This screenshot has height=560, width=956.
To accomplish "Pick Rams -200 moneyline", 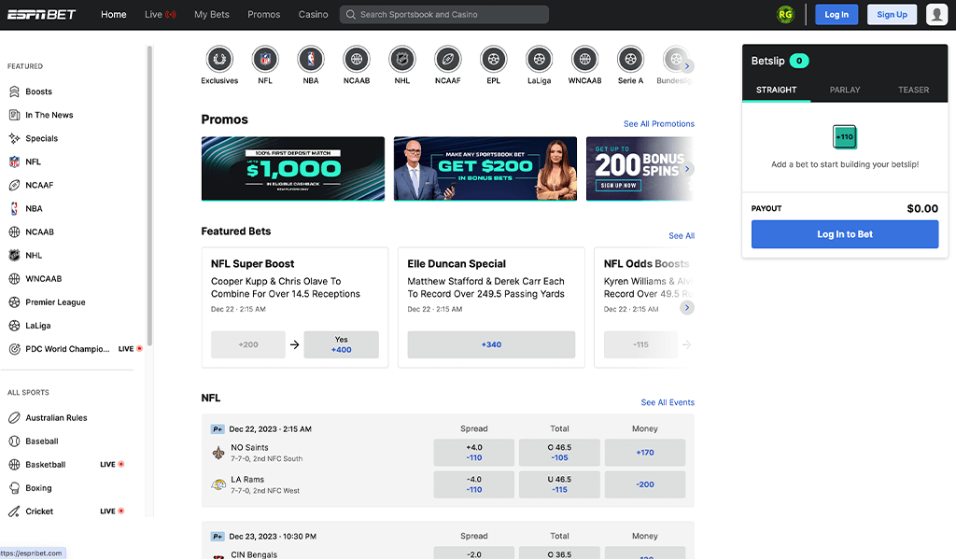I will click(x=645, y=484).
